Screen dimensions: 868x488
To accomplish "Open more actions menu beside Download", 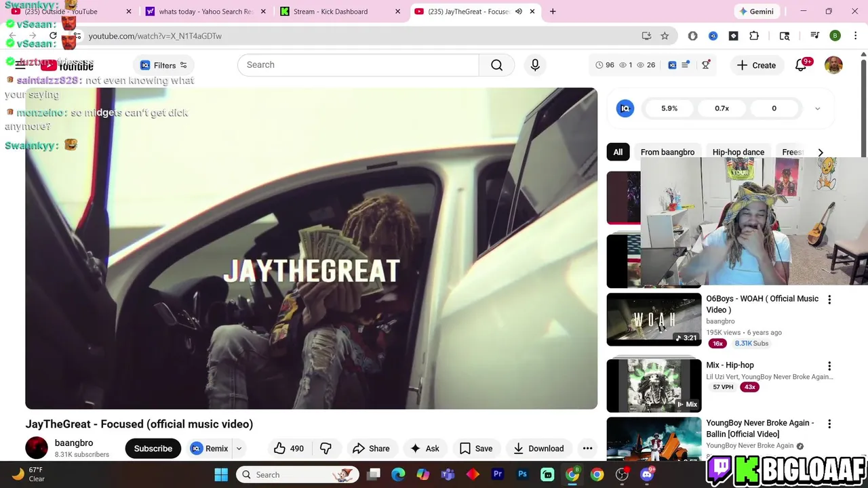I will (587, 448).
